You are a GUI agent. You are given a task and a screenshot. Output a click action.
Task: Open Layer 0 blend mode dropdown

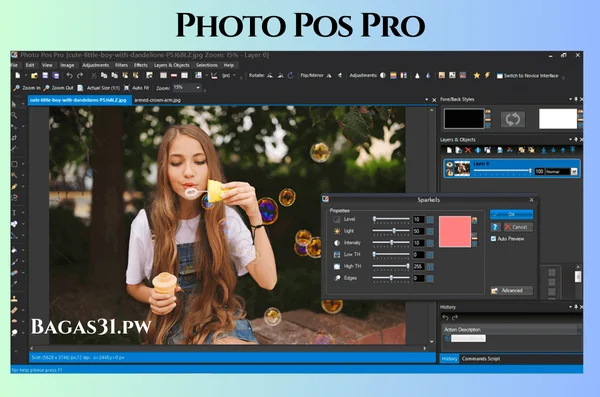574,172
